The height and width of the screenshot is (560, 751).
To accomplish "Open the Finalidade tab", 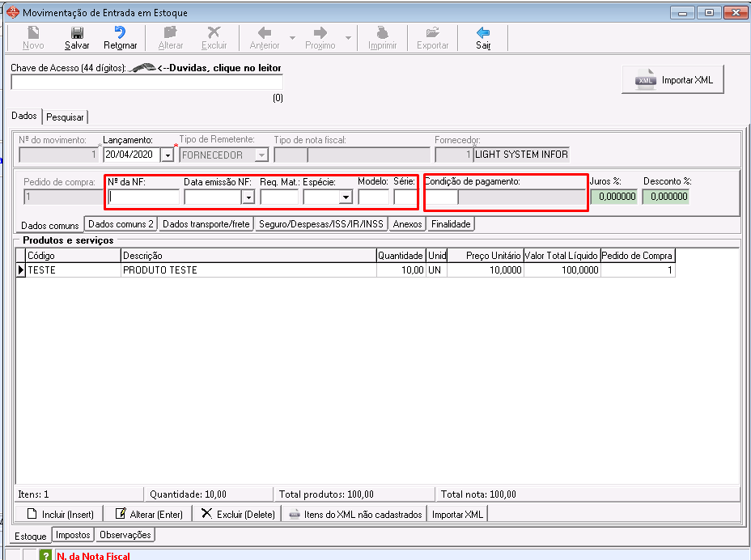I will 451,223.
